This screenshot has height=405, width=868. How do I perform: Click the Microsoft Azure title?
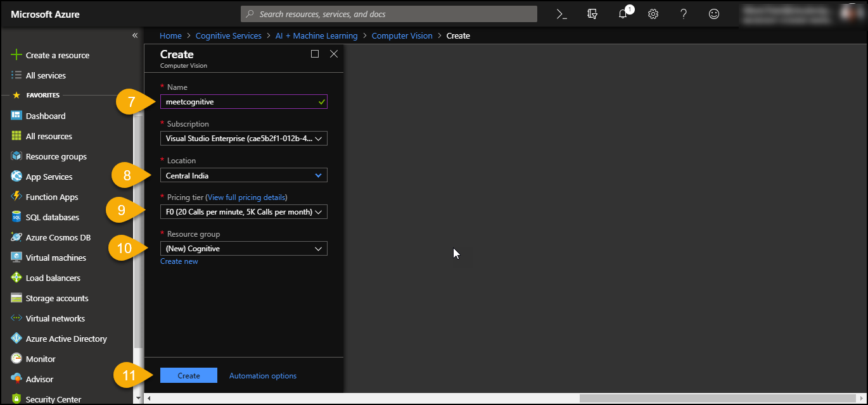(x=45, y=14)
